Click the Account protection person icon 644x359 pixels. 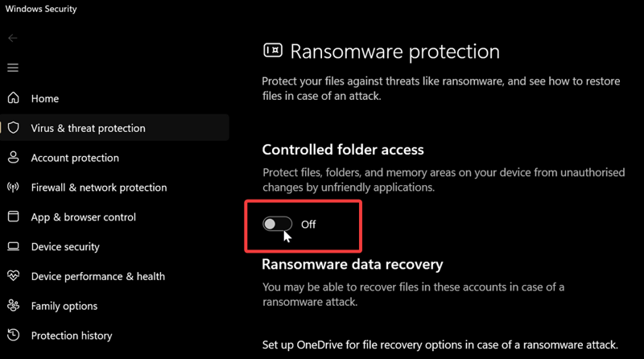tap(13, 158)
